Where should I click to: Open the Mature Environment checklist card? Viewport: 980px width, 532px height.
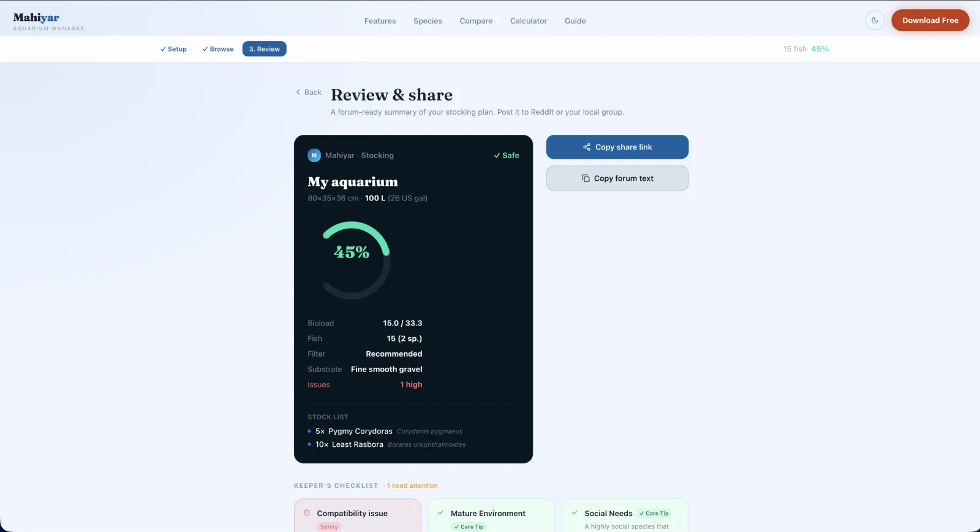tap(491, 515)
